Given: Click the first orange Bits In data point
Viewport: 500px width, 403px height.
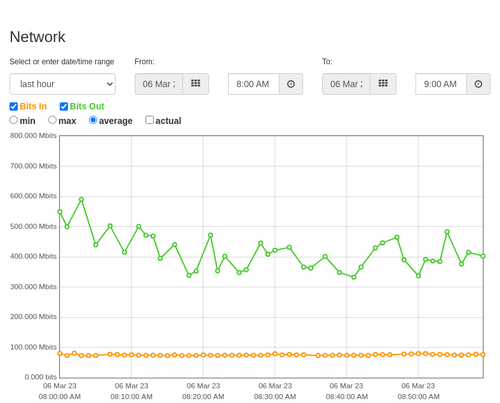Looking at the screenshot, I should [60, 353].
